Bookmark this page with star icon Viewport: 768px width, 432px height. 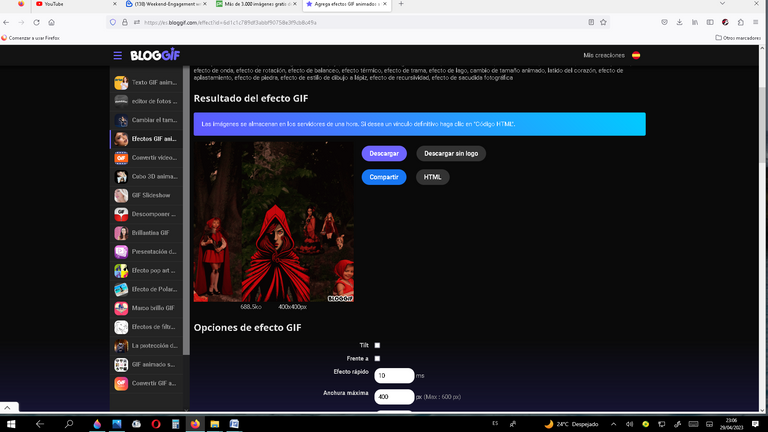coord(603,23)
